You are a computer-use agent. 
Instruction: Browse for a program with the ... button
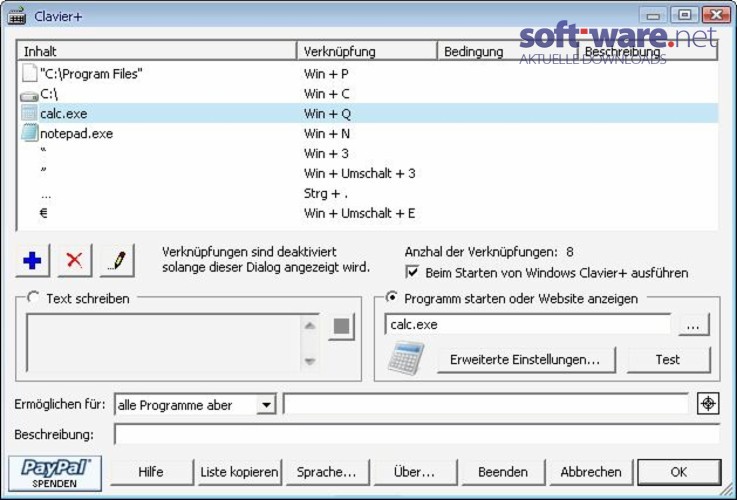[x=694, y=325]
